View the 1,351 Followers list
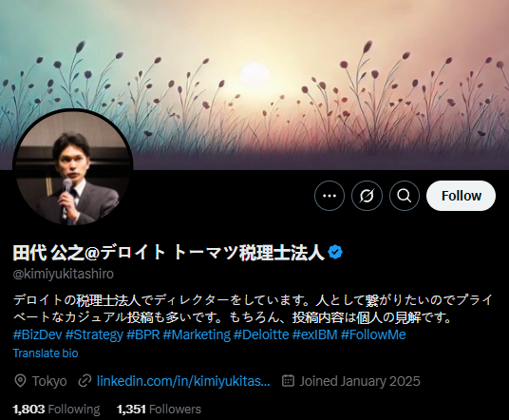The image size is (509, 420). [x=160, y=410]
